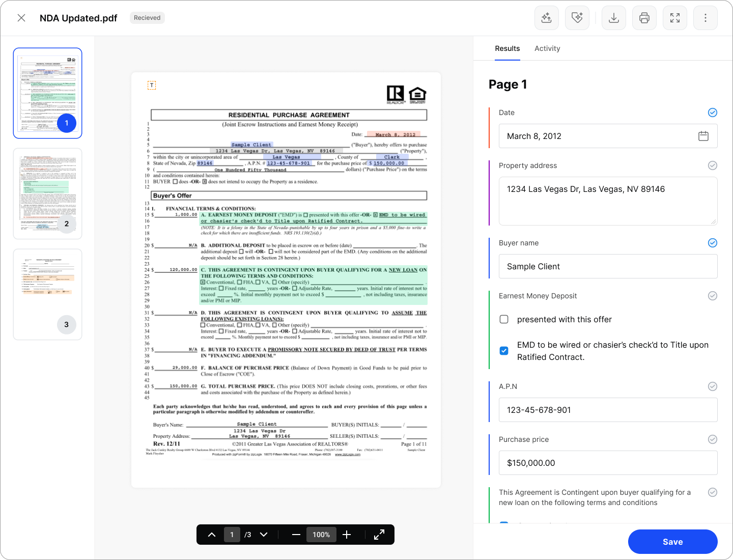Switch to the Activity tab
The image size is (733, 560).
click(547, 48)
